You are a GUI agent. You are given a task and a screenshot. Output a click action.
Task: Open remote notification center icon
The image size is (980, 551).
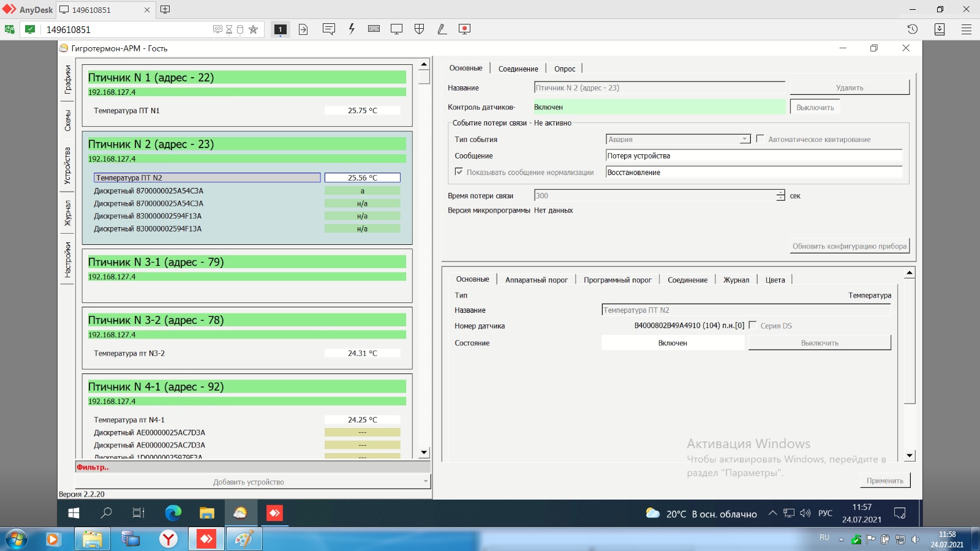[x=900, y=513]
